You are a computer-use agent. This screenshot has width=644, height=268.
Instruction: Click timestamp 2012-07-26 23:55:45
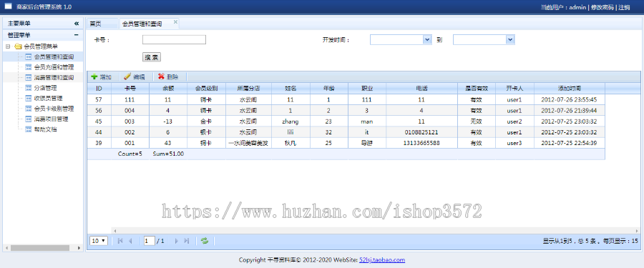569,100
